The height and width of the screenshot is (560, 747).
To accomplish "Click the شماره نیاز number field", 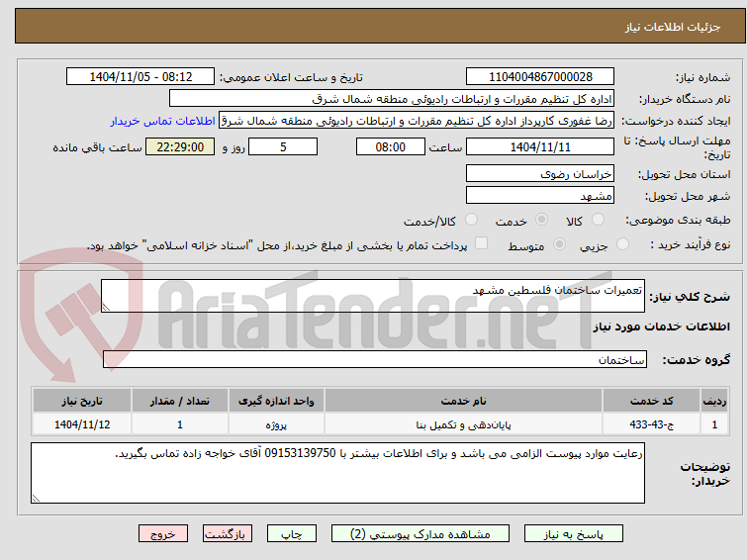I will click(540, 77).
